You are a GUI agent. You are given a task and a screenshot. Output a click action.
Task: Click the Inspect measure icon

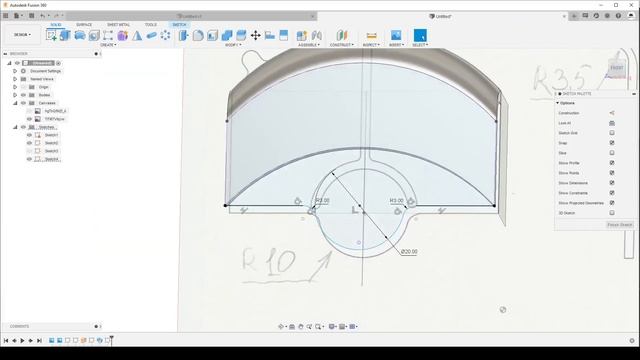(371, 36)
